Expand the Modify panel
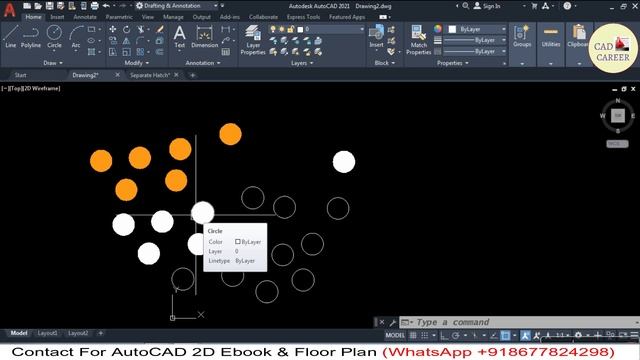 click(137, 63)
